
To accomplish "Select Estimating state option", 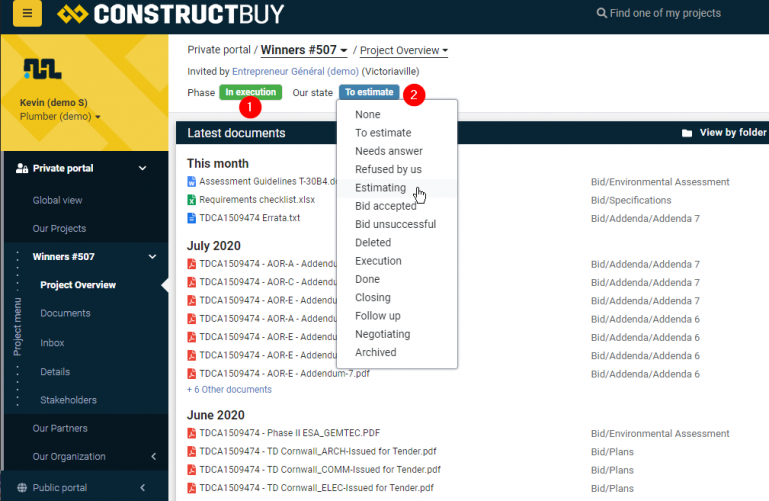I will 397,188.
